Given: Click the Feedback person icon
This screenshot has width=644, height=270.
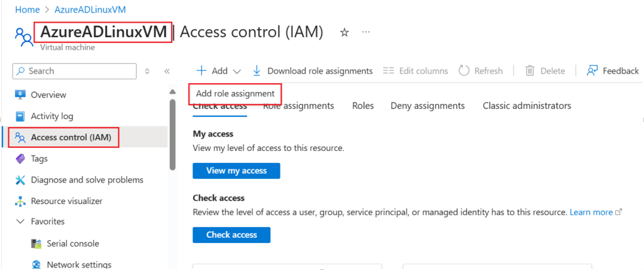Looking at the screenshot, I should [592, 70].
